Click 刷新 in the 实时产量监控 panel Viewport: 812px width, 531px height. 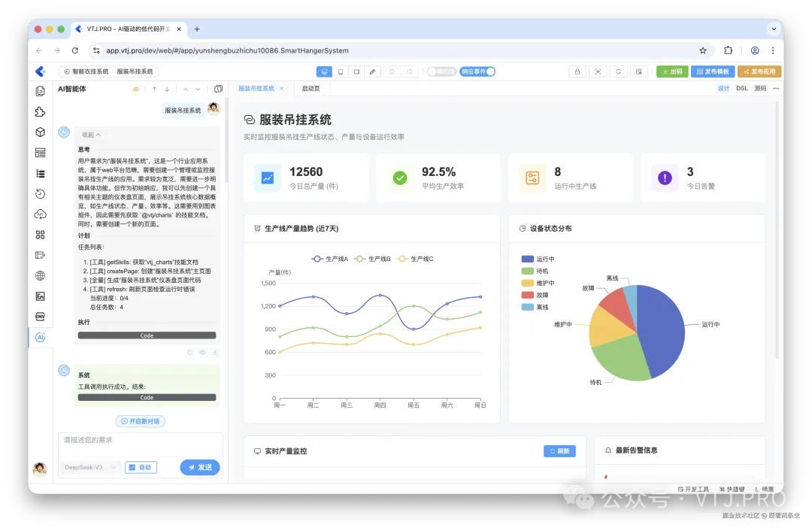click(559, 451)
